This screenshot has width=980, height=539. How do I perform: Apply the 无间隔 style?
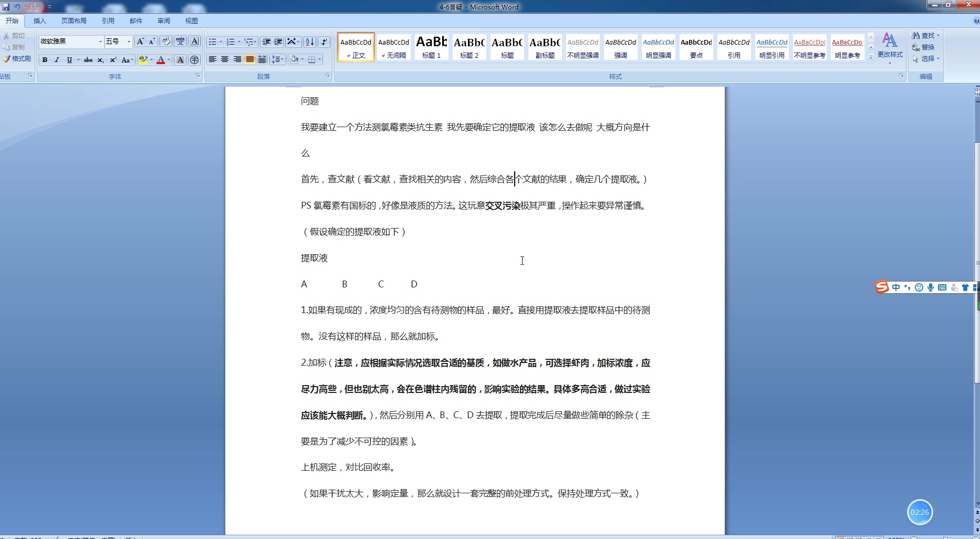(394, 47)
